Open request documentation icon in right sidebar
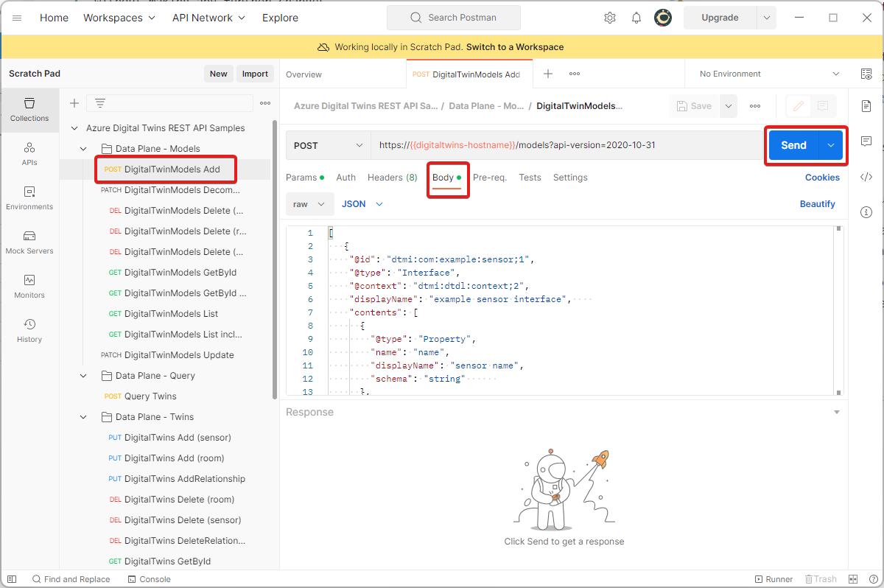The width and height of the screenshot is (884, 588). click(x=866, y=106)
